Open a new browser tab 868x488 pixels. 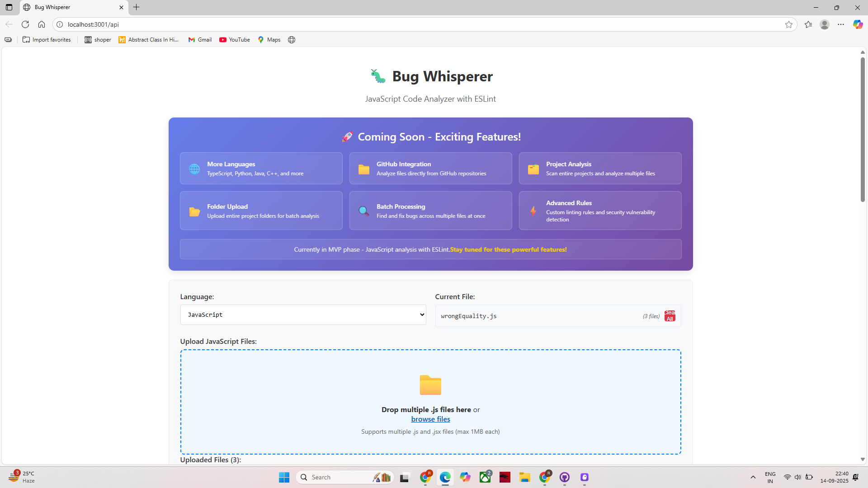click(x=137, y=7)
